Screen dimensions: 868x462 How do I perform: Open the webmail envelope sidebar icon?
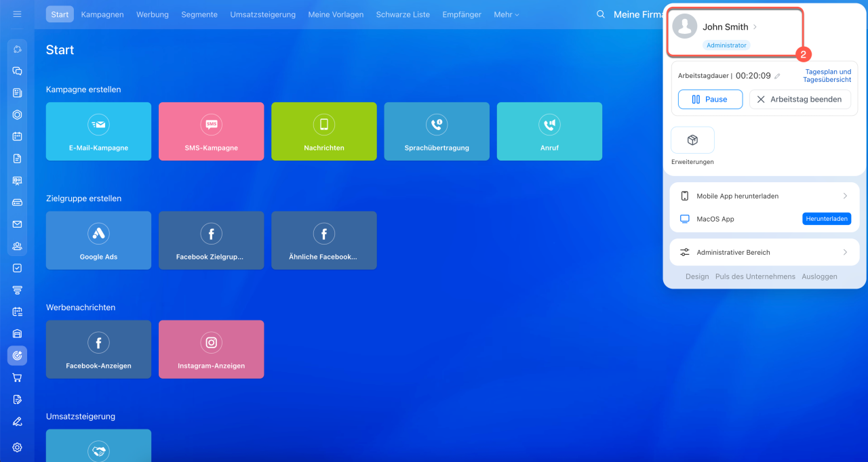(x=18, y=224)
